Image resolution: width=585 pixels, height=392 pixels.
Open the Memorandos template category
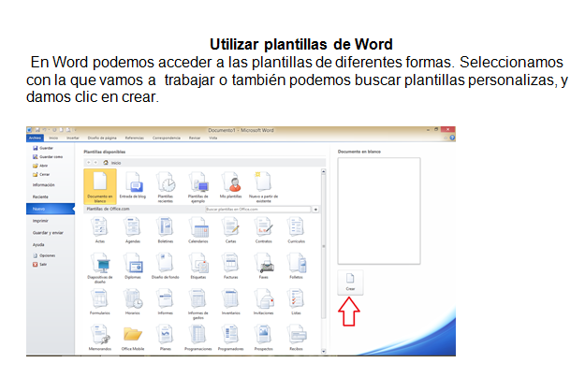coord(99,337)
